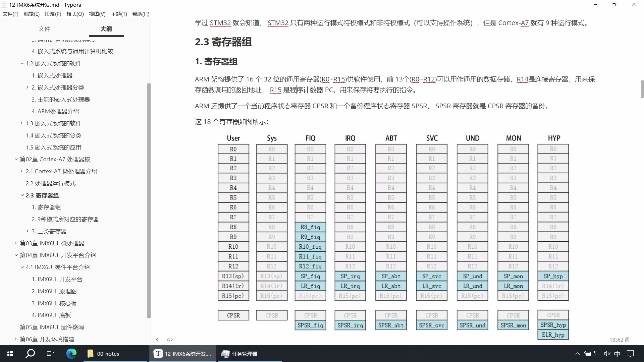Launch Microsoft Edge from taskbar
The width and height of the screenshot is (644, 362).
point(71,354)
